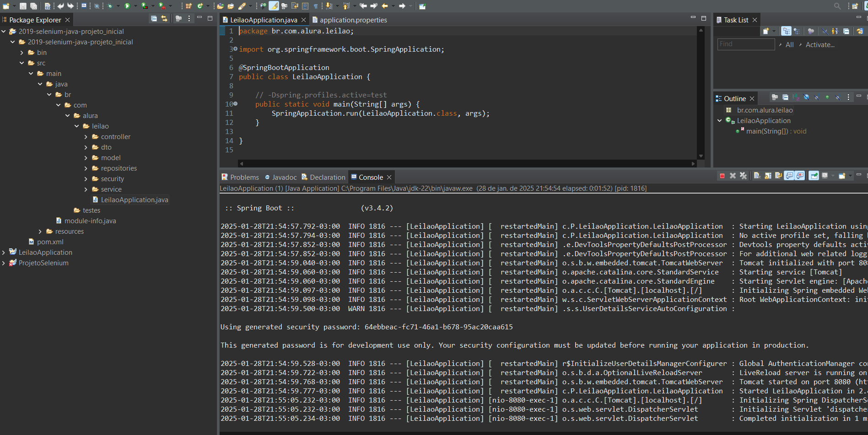Screen dimensions: 868x435
Task: Click the All filter link in Task List
Action: (x=789, y=45)
